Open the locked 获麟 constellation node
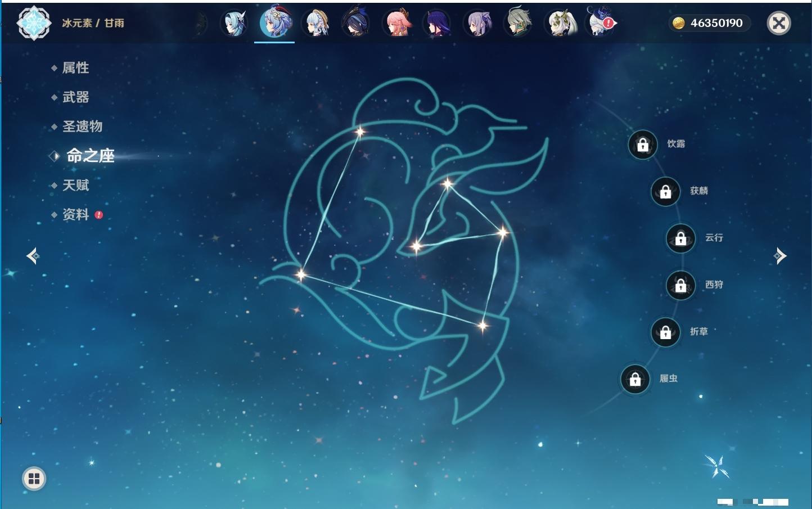812x509 pixels. [666, 192]
